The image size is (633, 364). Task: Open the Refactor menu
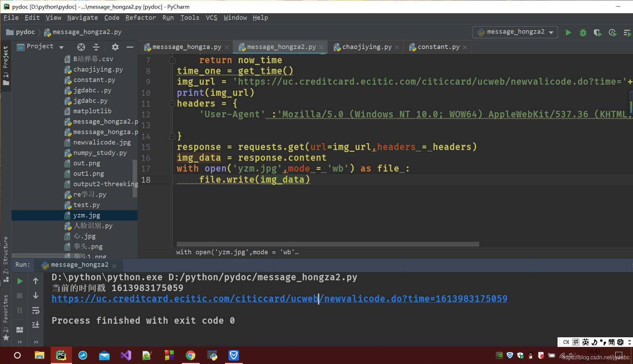(x=141, y=18)
